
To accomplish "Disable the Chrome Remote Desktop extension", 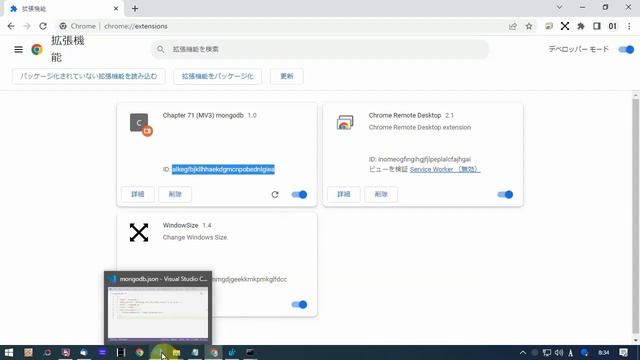I will (505, 195).
